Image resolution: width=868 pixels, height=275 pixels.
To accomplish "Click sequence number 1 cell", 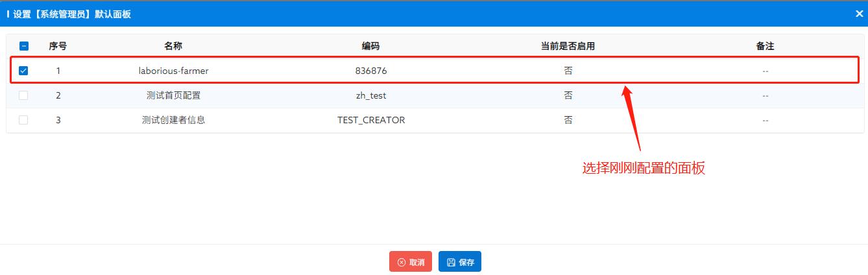I will point(58,71).
